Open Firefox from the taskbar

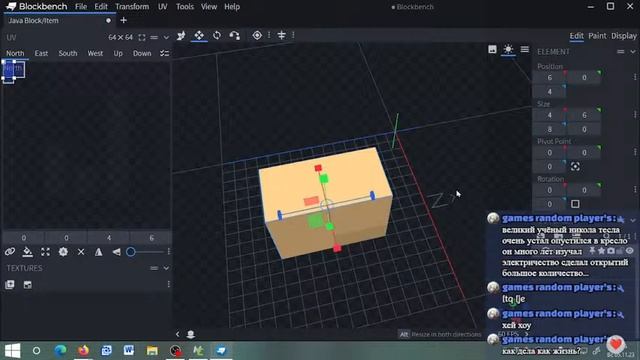(x=83, y=351)
